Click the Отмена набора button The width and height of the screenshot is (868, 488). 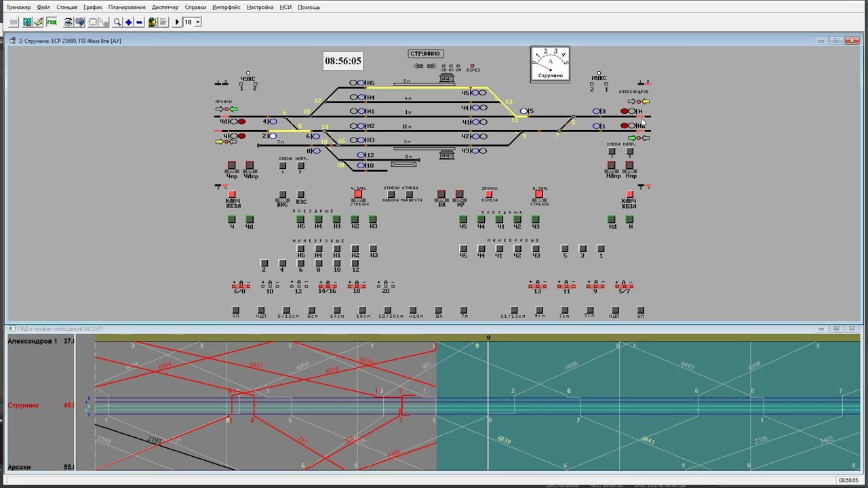pos(391,195)
